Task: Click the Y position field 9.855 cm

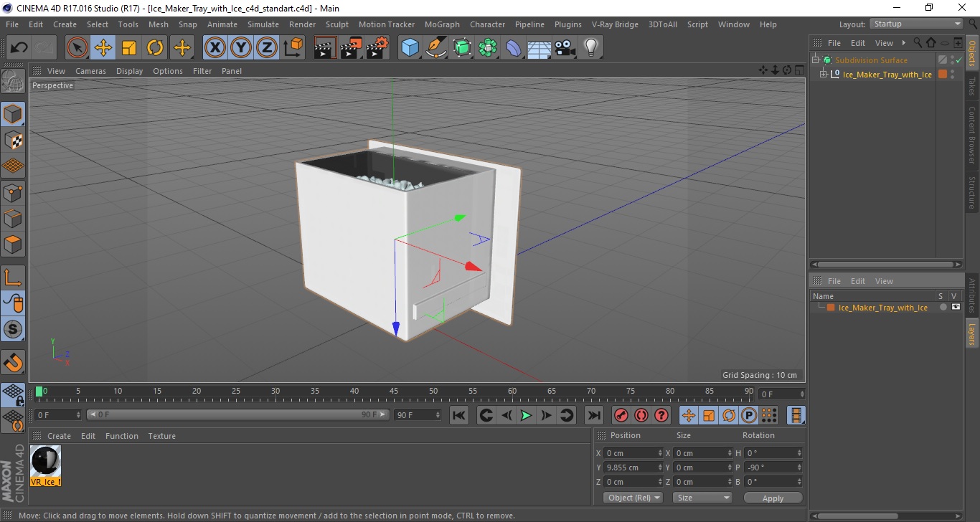Action: pos(634,468)
